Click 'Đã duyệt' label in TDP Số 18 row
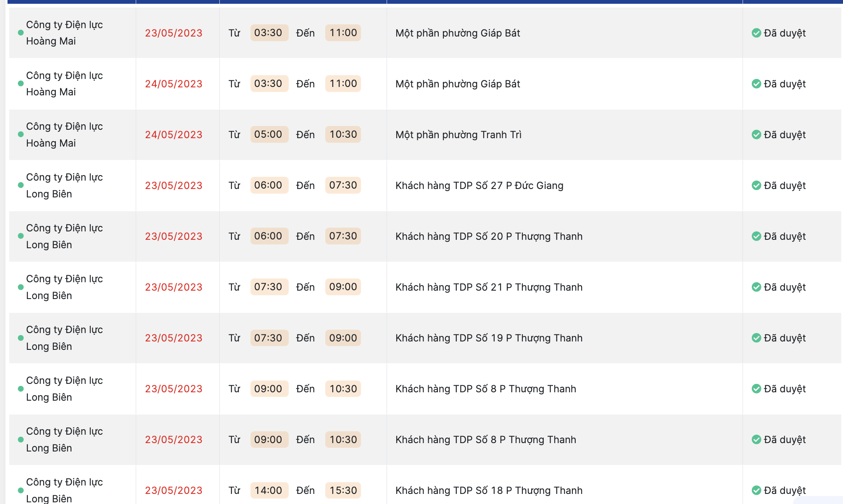This screenshot has height=504, width=843. pos(785,491)
